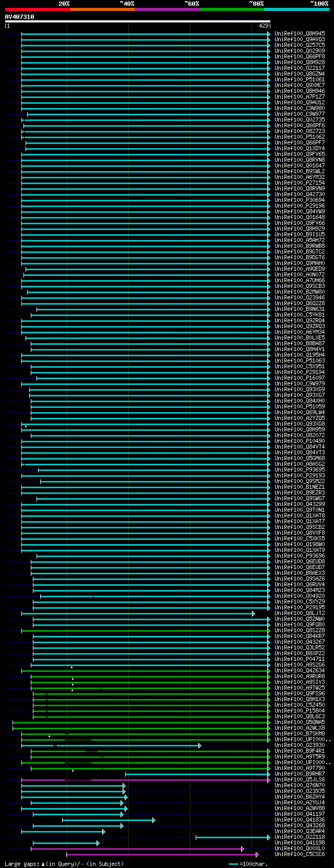Select hit label UniRef100_A7P1Z7

coord(300,97)
